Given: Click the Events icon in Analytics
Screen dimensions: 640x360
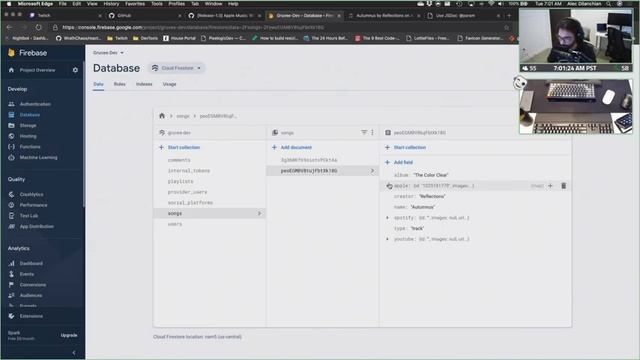Looking at the screenshot, I should coord(11,274).
